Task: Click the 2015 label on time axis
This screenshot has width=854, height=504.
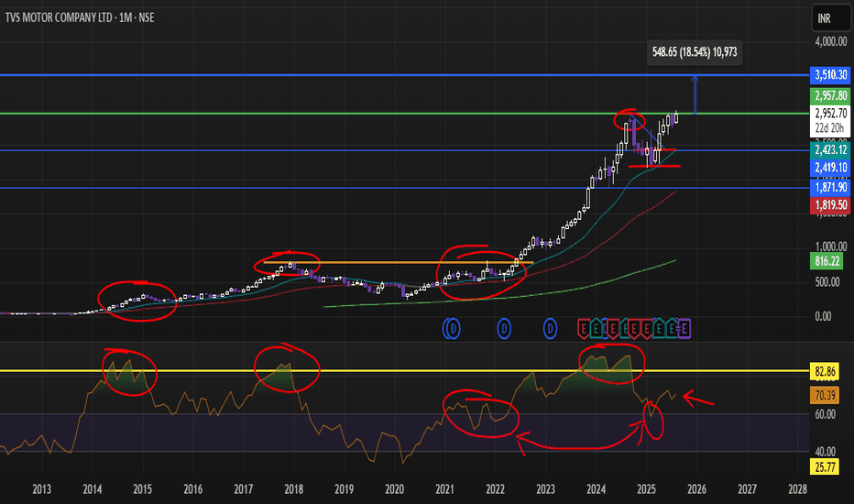Action: coord(143,489)
